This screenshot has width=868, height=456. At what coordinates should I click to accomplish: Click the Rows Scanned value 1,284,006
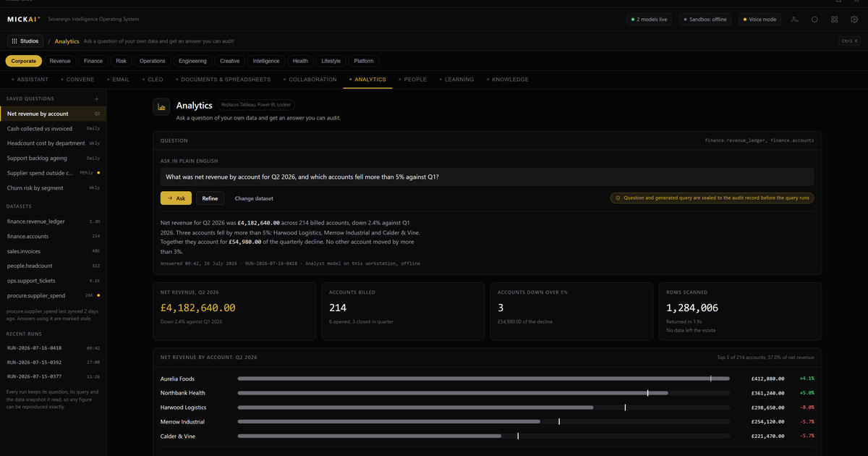692,308
